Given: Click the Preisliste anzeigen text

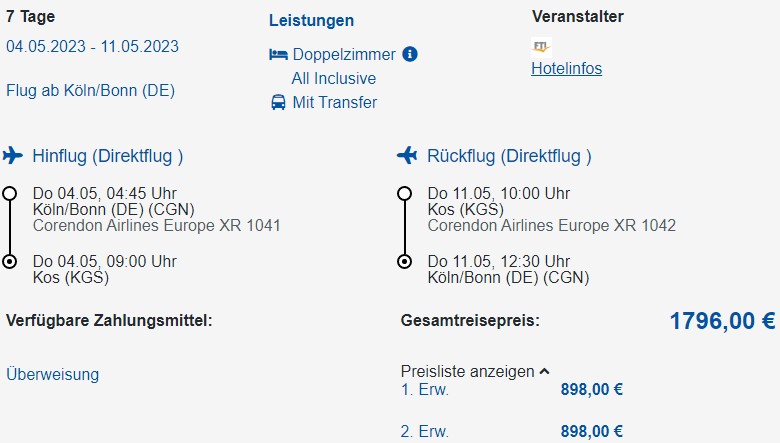Looking at the screenshot, I should tap(468, 371).
